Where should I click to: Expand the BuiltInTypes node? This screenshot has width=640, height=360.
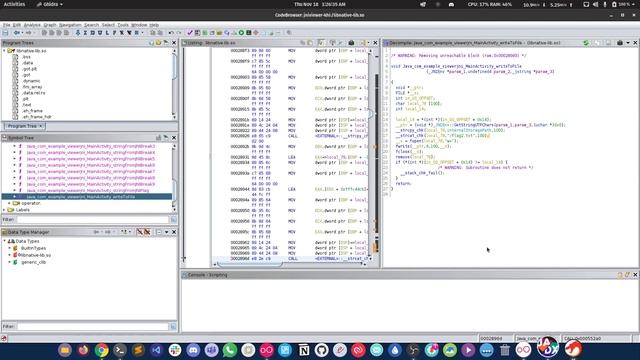(9, 248)
